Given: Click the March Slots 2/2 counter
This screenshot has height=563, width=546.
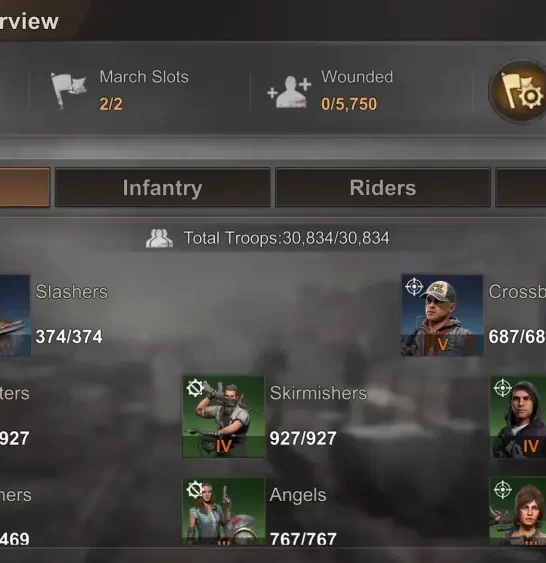Looking at the screenshot, I should coord(111,104).
